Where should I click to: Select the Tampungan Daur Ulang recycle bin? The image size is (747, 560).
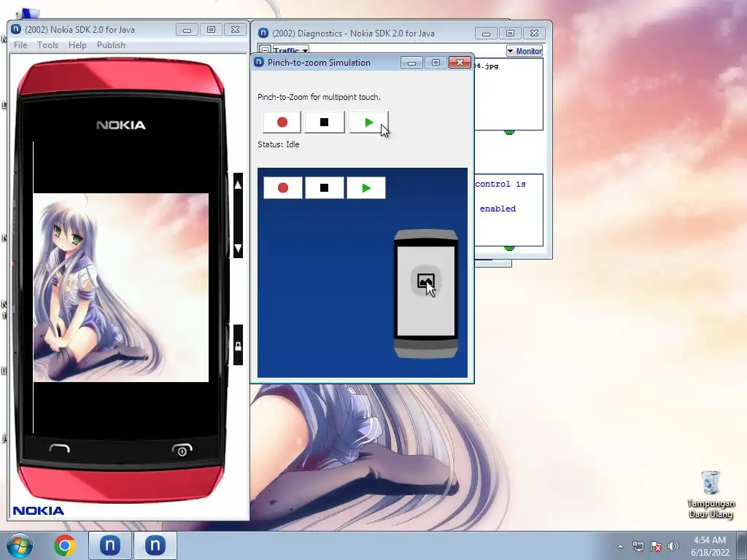[711, 494]
